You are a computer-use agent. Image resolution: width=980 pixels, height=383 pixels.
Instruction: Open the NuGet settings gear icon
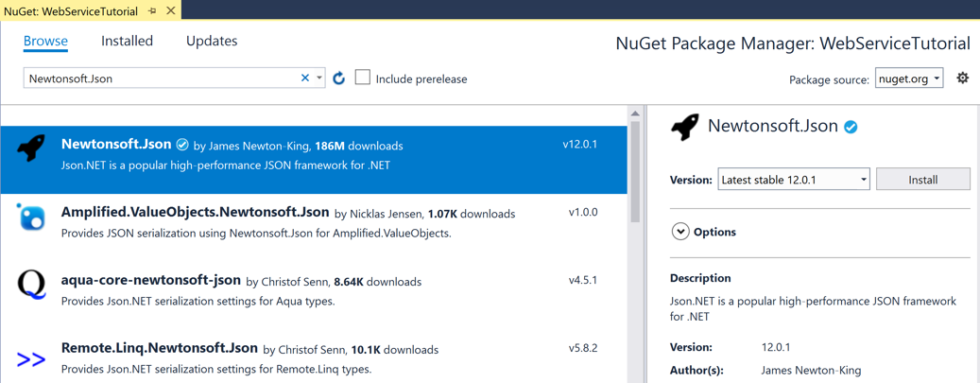pos(962,78)
